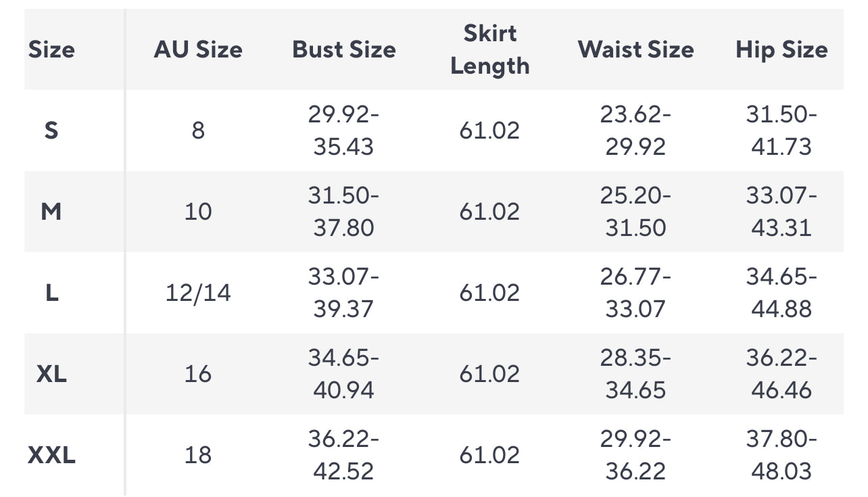This screenshot has height=497, width=868.
Task: Select the XL size row label
Action: (x=51, y=374)
